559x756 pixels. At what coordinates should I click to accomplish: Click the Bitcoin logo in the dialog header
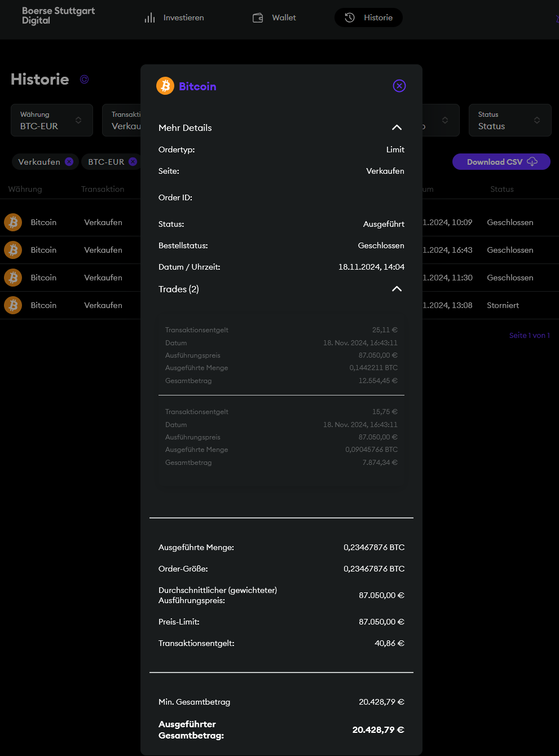click(x=165, y=86)
